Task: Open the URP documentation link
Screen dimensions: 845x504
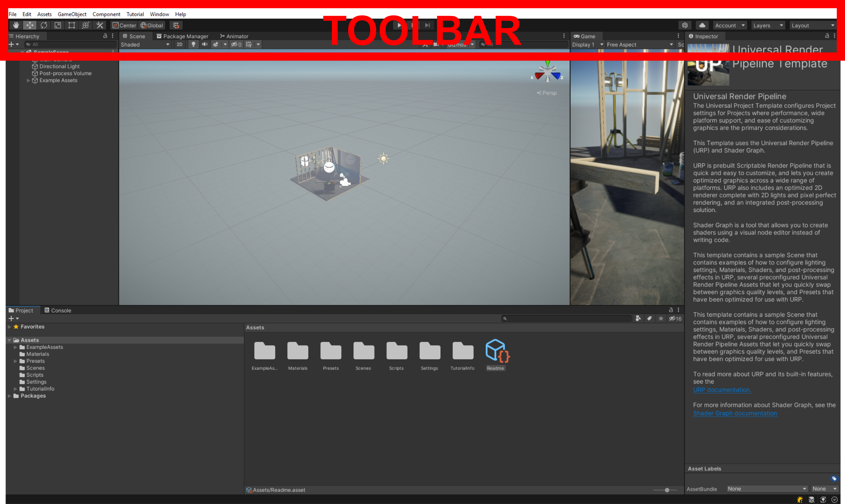Action: tap(722, 390)
